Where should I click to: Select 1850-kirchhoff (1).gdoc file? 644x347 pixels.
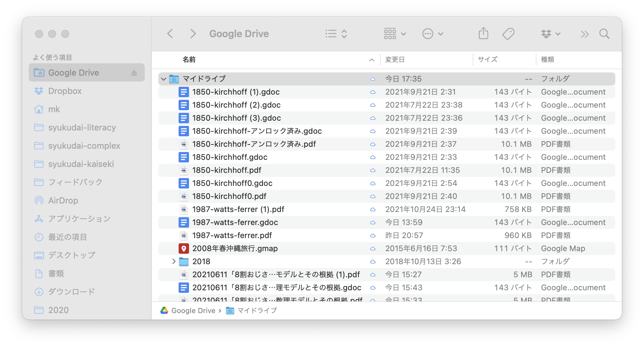[x=387, y=92]
